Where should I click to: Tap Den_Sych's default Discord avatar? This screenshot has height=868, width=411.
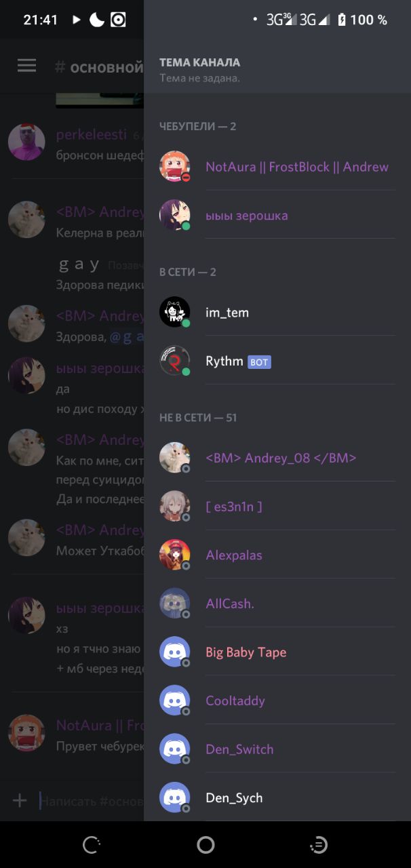(x=174, y=797)
